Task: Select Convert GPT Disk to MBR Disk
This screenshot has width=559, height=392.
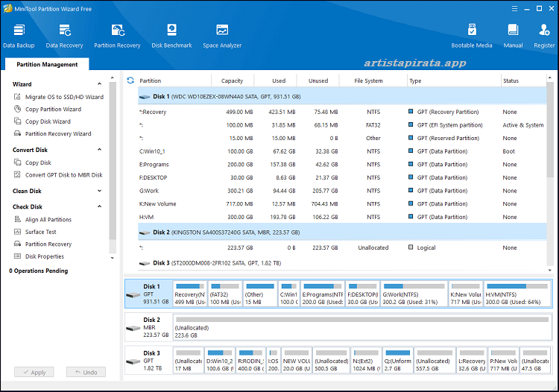Action: point(58,175)
